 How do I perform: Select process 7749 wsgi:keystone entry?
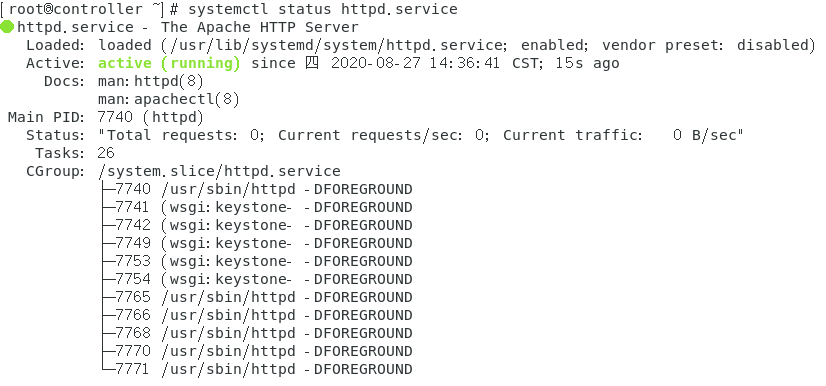pyautogui.click(x=257, y=243)
